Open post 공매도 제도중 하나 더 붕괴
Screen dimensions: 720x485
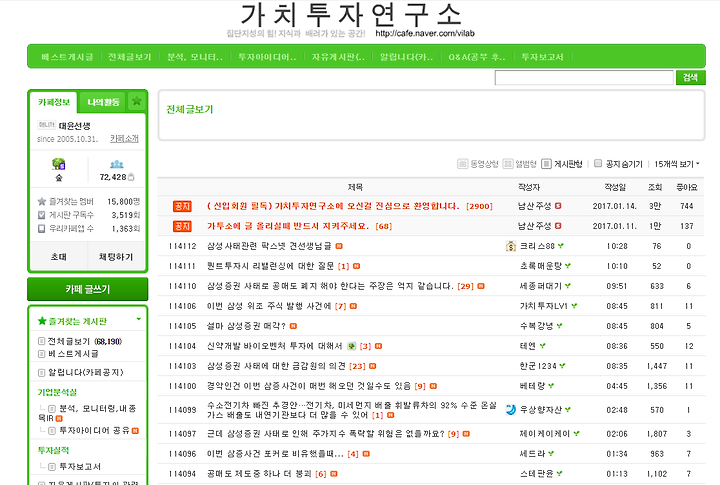click(259, 474)
